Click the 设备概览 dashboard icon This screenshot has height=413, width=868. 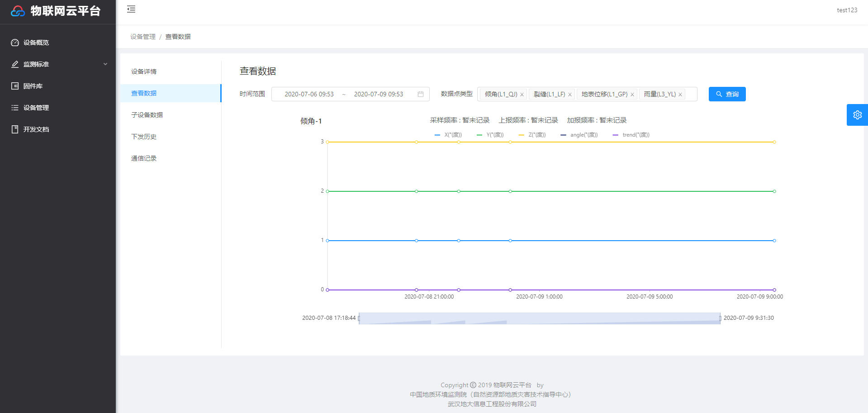(x=15, y=43)
